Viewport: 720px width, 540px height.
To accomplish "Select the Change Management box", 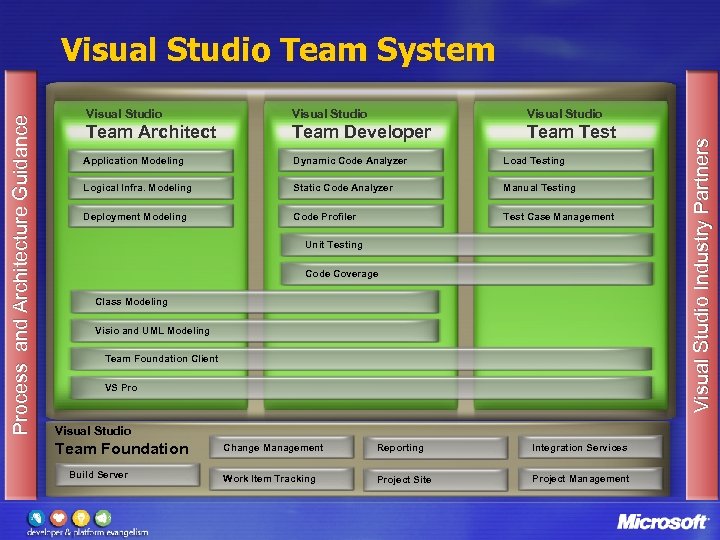I will [281, 448].
